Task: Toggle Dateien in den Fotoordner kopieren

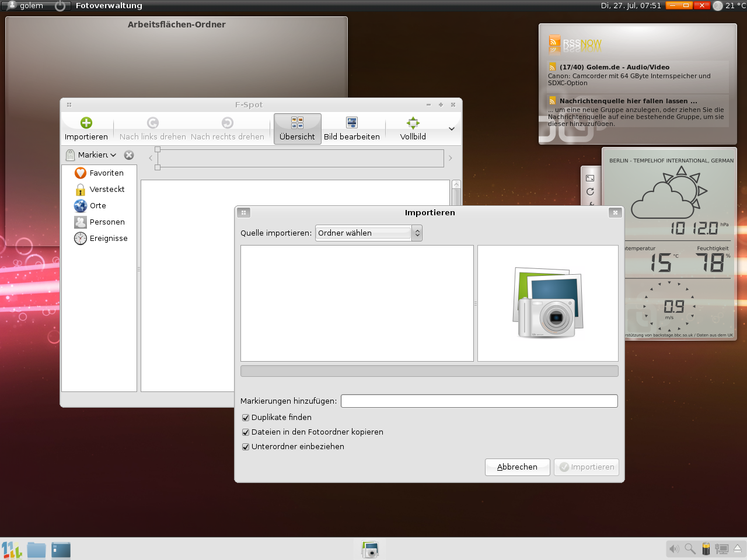Action: point(246,432)
